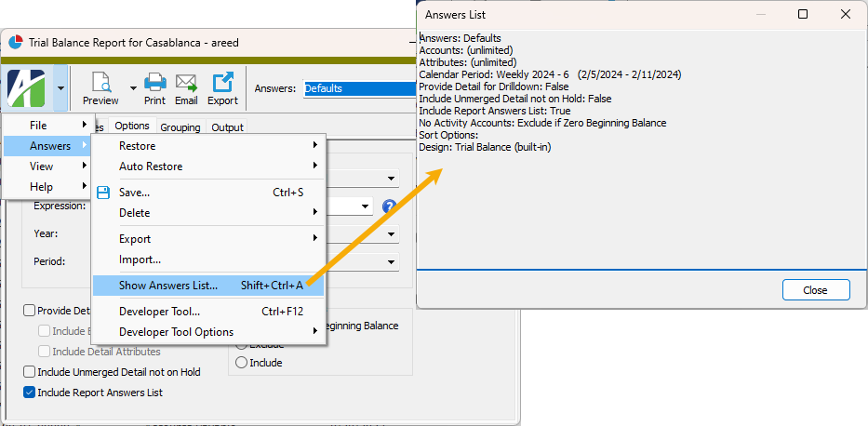Click the main application logo button
868x426 pixels.
[x=26, y=88]
